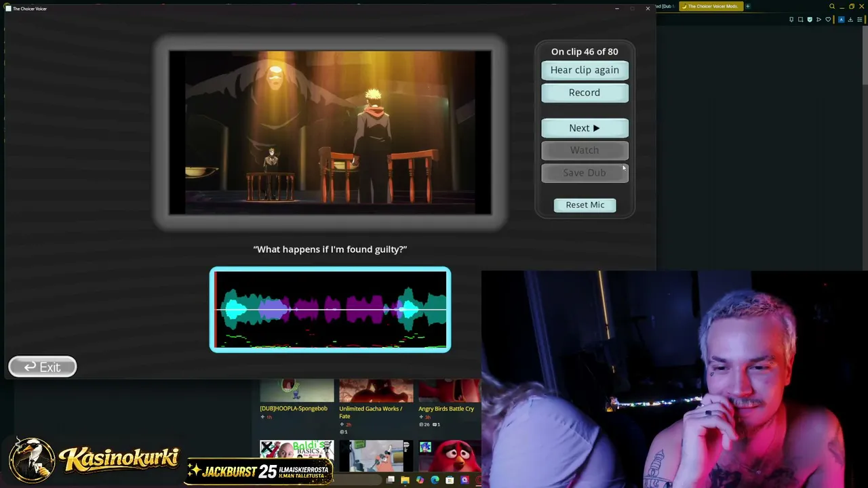Click the Kasinokurki logo banner
This screenshot has height=488, width=868.
tap(94, 459)
